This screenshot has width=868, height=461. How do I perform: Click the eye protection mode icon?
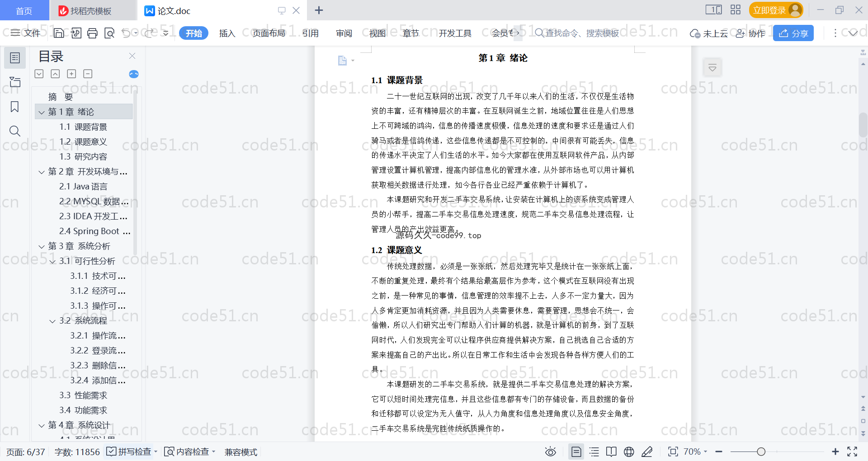[550, 452]
